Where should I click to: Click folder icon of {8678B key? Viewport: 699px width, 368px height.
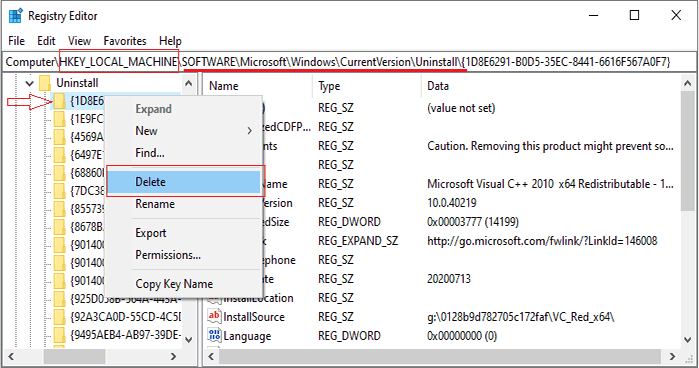59,227
